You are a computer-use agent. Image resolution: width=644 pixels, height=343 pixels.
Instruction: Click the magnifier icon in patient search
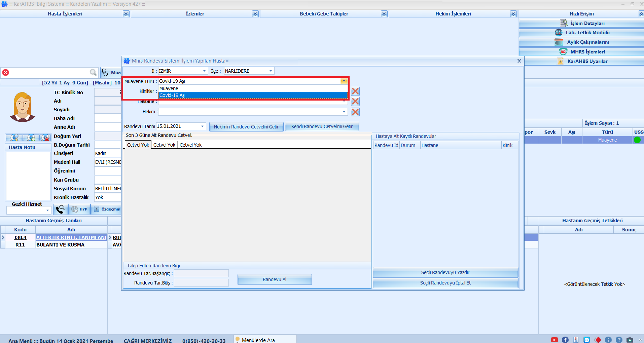[x=93, y=72]
